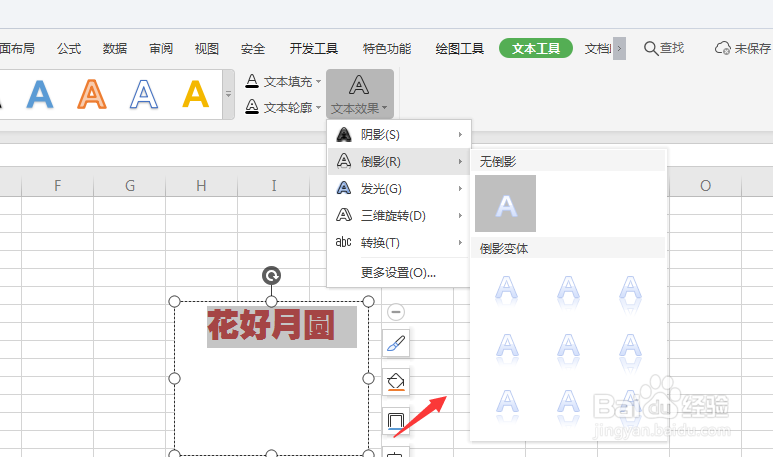Click the 未保存 cloud status

click(742, 48)
